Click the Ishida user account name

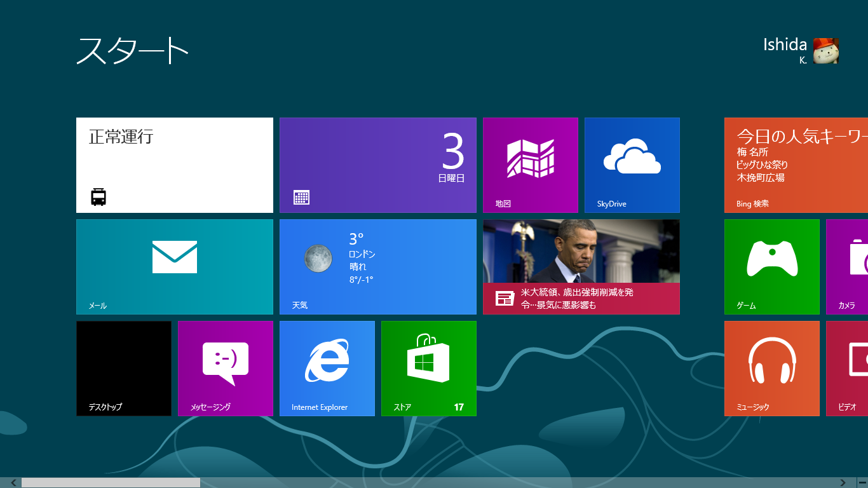coord(785,45)
